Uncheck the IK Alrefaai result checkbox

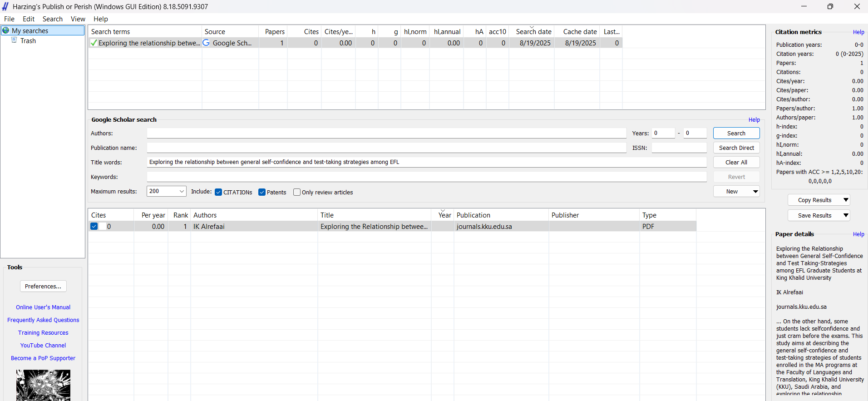click(94, 226)
